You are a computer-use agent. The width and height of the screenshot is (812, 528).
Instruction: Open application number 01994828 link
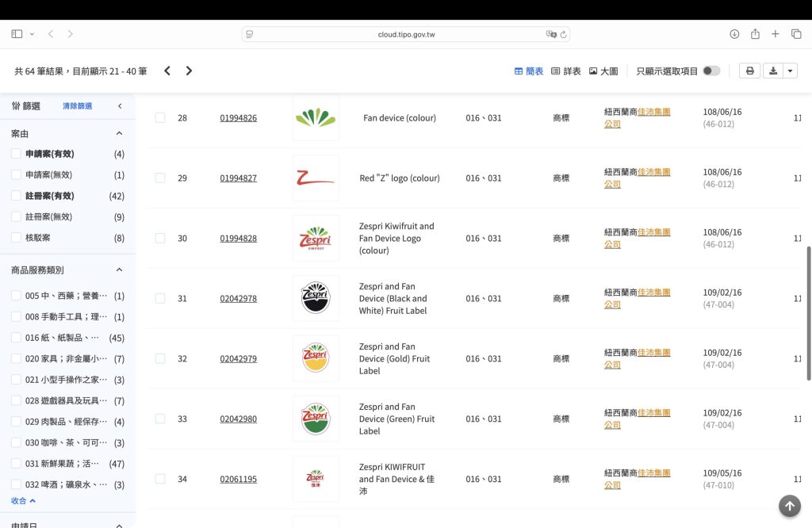pyautogui.click(x=238, y=238)
